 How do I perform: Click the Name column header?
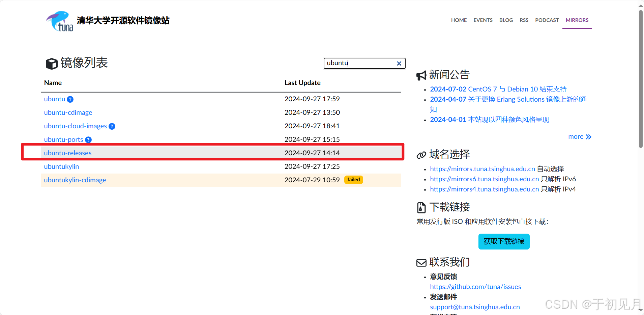tap(53, 83)
